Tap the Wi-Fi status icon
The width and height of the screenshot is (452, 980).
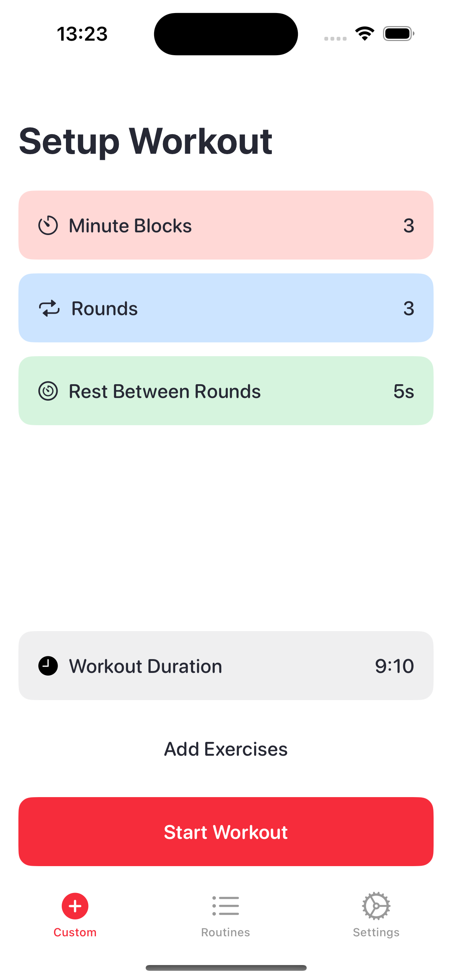coord(365,34)
